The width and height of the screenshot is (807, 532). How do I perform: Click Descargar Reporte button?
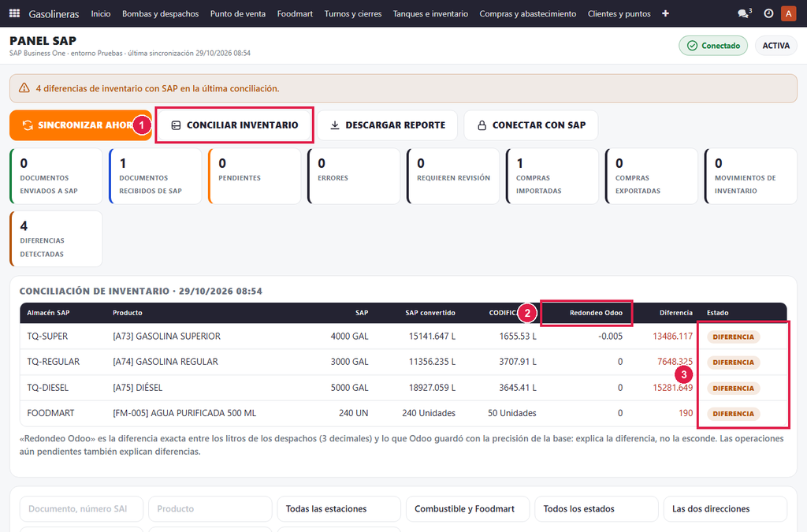pyautogui.click(x=387, y=125)
